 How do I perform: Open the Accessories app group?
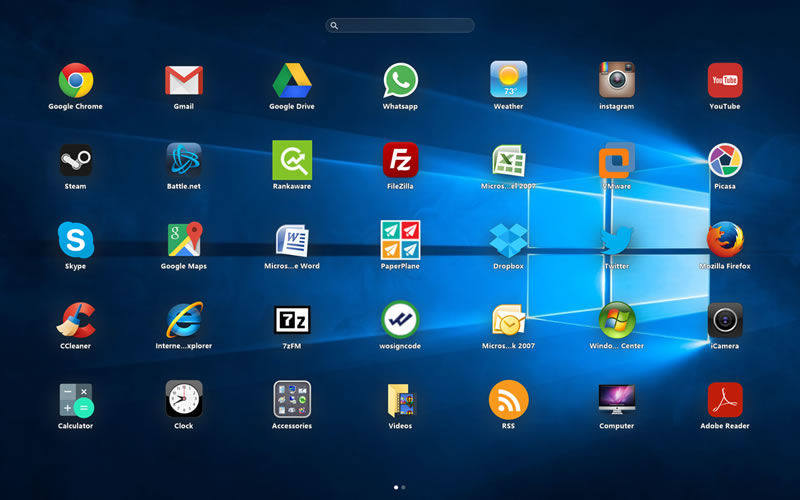coord(292,399)
